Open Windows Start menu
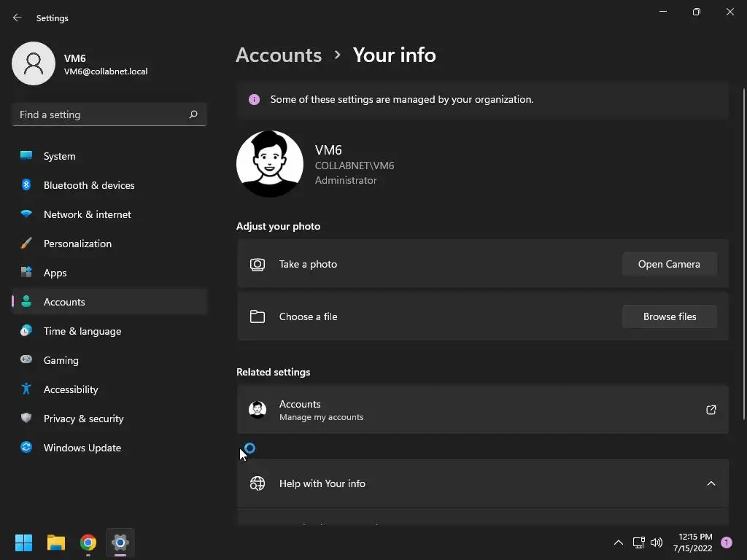The height and width of the screenshot is (560, 747). (x=23, y=542)
